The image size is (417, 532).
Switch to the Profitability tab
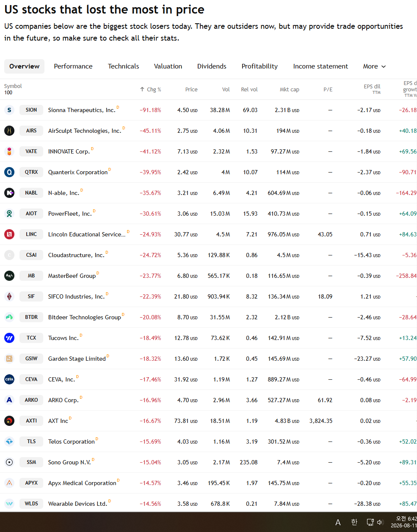260,66
